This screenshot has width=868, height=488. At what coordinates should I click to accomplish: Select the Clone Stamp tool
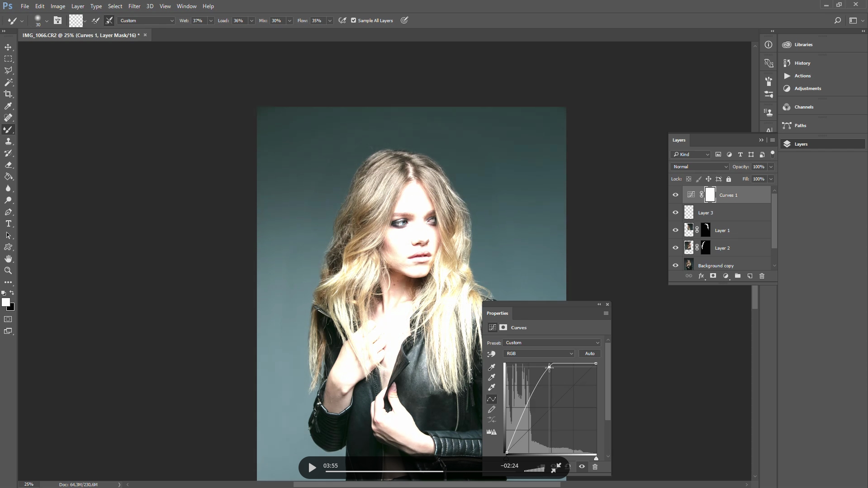pos(8,141)
